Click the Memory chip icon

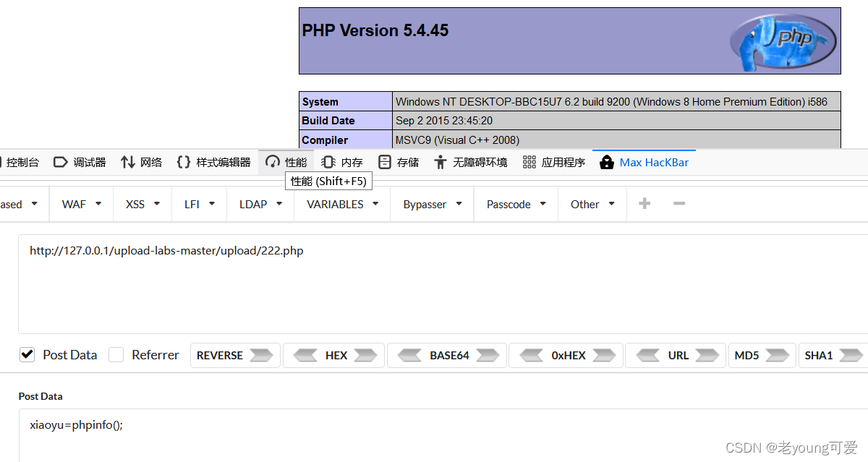point(328,162)
